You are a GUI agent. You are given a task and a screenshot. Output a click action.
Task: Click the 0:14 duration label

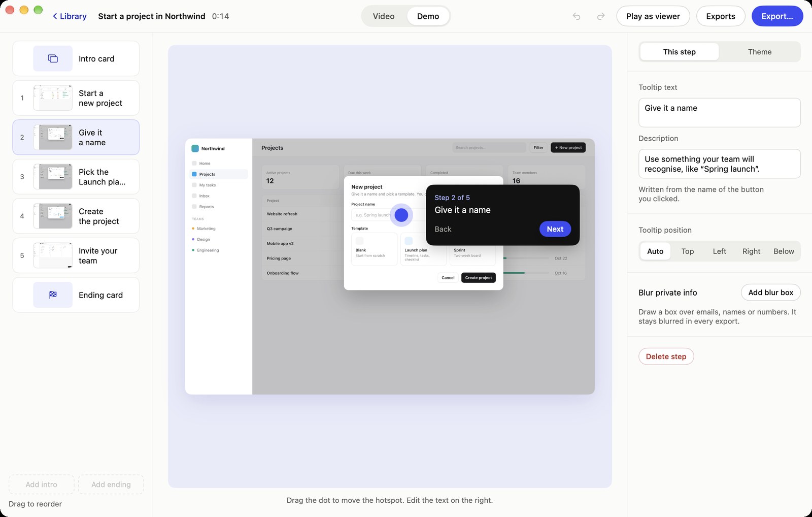pos(220,16)
